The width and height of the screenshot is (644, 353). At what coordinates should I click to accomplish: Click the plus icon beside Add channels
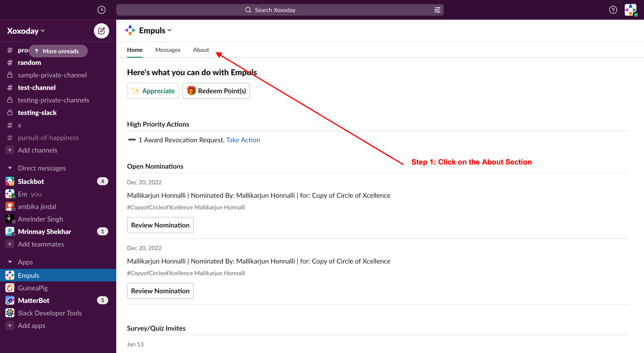pos(10,150)
